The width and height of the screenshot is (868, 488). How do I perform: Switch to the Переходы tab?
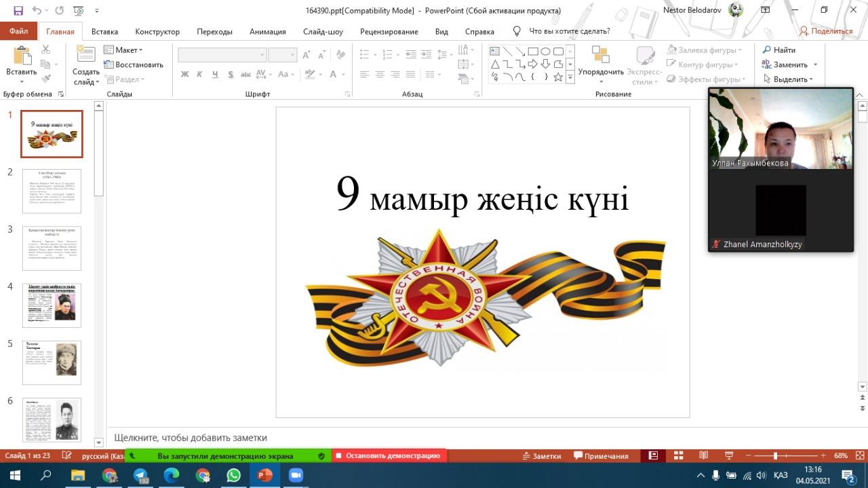coord(214,31)
